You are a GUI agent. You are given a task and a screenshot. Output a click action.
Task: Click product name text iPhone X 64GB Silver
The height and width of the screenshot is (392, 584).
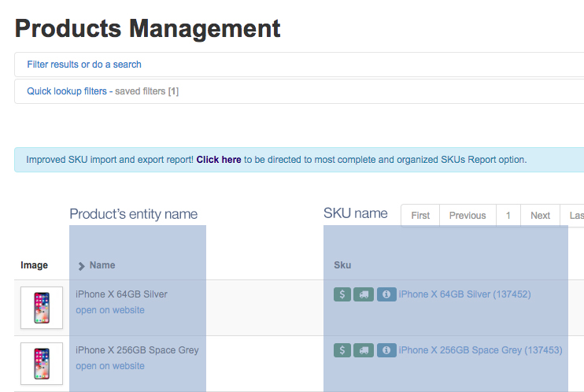pyautogui.click(x=121, y=294)
